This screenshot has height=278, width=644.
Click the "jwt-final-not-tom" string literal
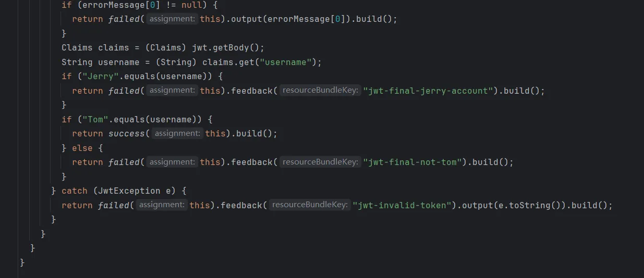click(412, 162)
